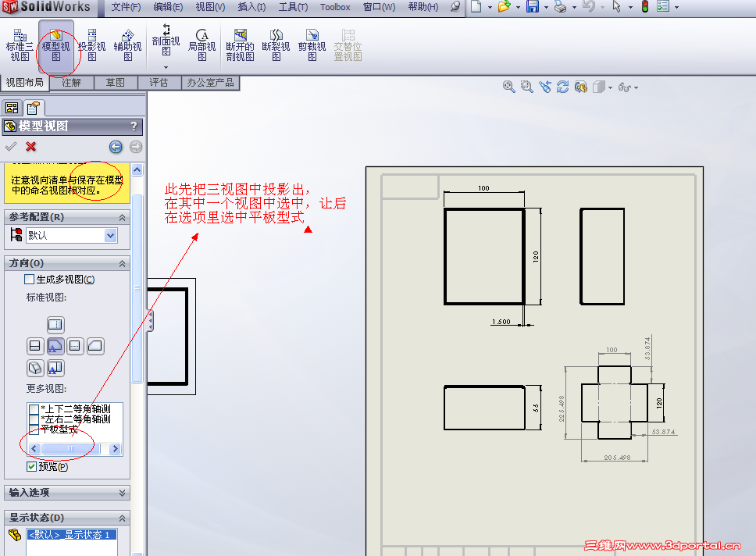Select the 局部视图 (detail view) tool

point(202,45)
